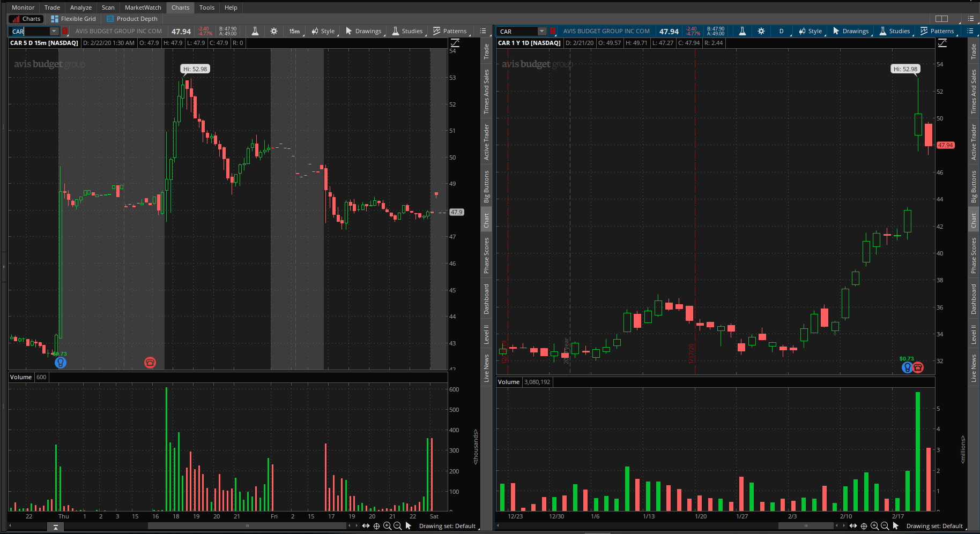
Task: Toggle left sidebar Active Trader panel
Action: click(x=486, y=142)
